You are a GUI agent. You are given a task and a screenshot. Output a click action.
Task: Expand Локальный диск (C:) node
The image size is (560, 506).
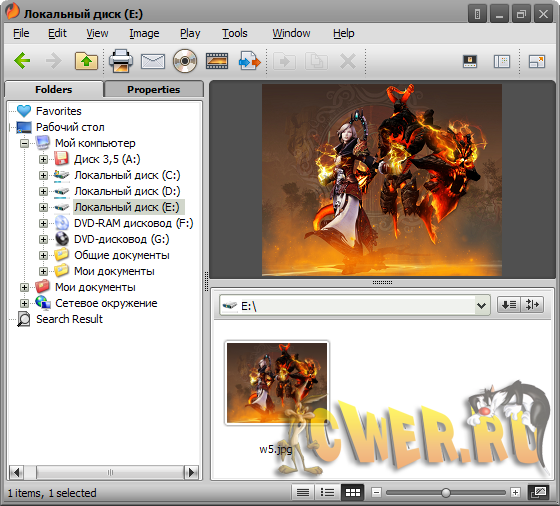click(43, 175)
